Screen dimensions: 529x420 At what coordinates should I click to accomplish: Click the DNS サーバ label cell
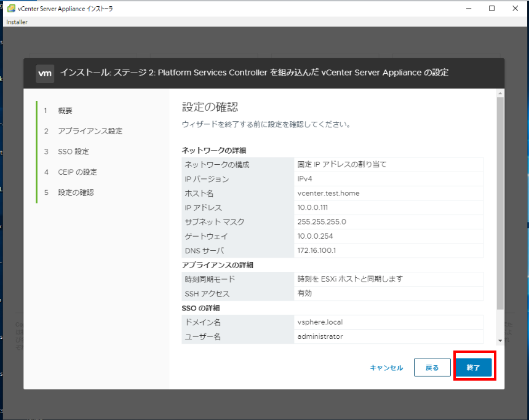pyautogui.click(x=238, y=251)
